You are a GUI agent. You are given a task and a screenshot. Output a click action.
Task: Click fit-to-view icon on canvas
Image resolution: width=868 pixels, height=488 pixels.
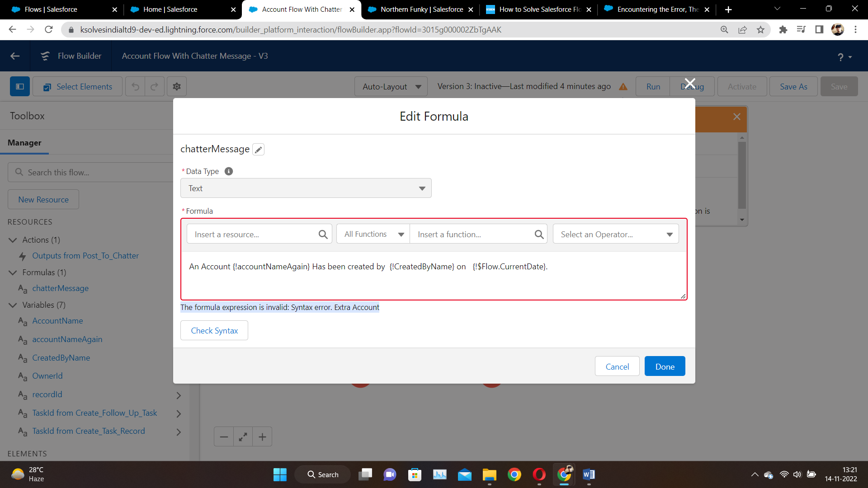pyautogui.click(x=243, y=436)
